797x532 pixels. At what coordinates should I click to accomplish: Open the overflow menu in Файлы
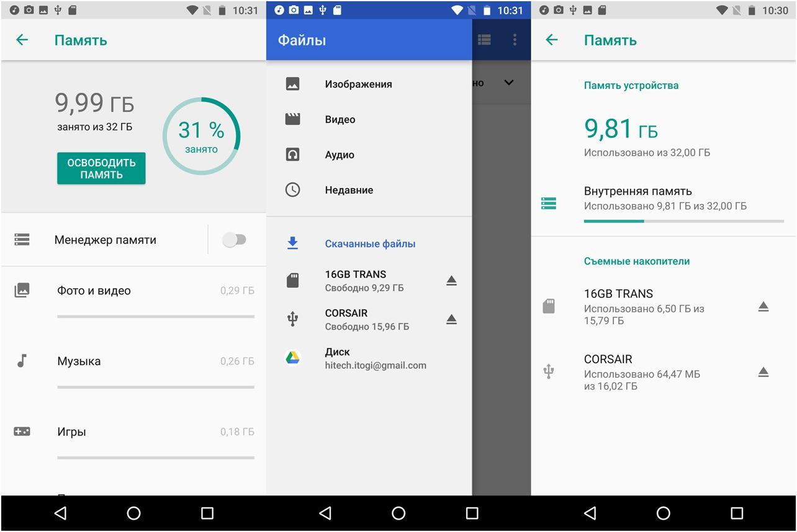(x=515, y=39)
